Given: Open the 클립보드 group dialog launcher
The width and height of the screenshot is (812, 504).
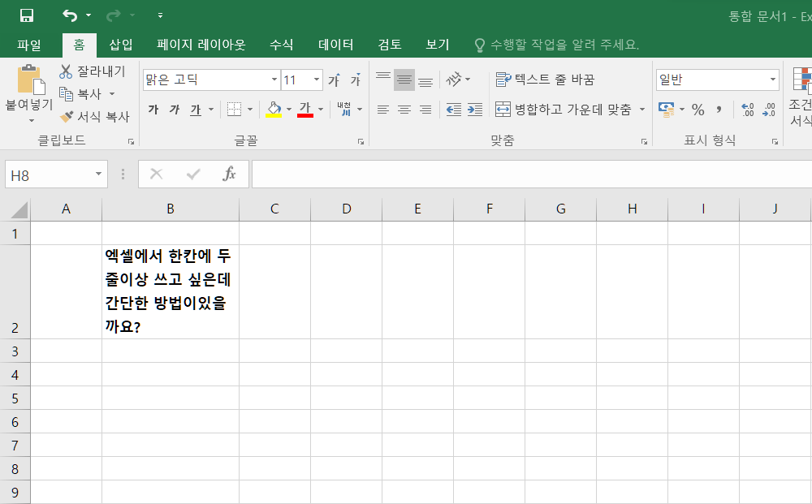Looking at the screenshot, I should [x=131, y=141].
